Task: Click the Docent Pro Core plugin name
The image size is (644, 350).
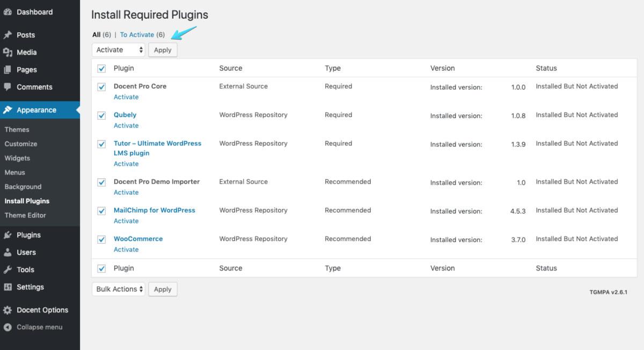Action: (x=140, y=86)
